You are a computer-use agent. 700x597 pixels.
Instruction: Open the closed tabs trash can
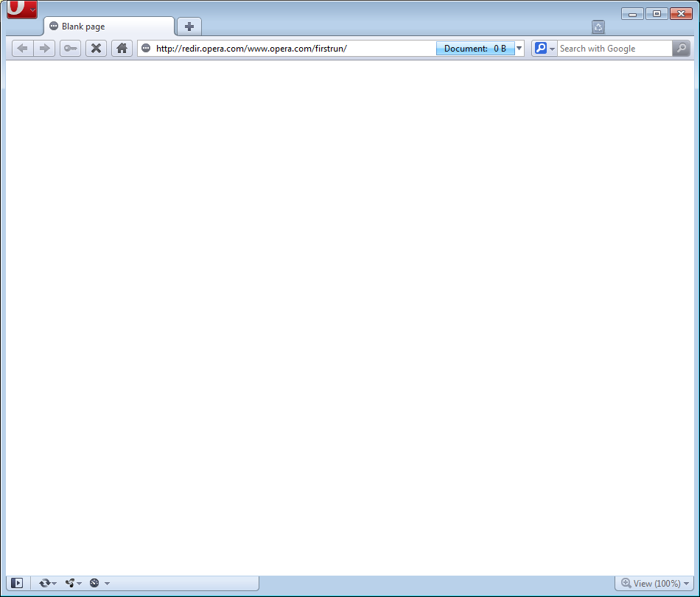coord(598,27)
